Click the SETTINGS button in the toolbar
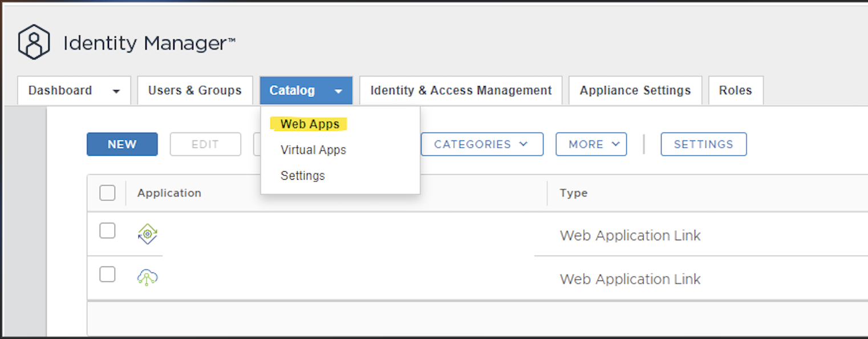Screen dimensions: 868x339 704,144
